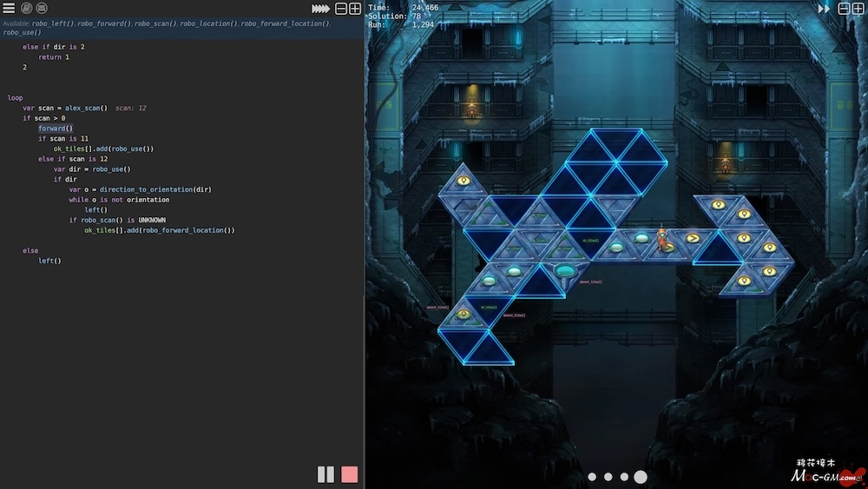Decrease code font size with minus icon
Viewport: 868px width, 489px height.
point(341,9)
